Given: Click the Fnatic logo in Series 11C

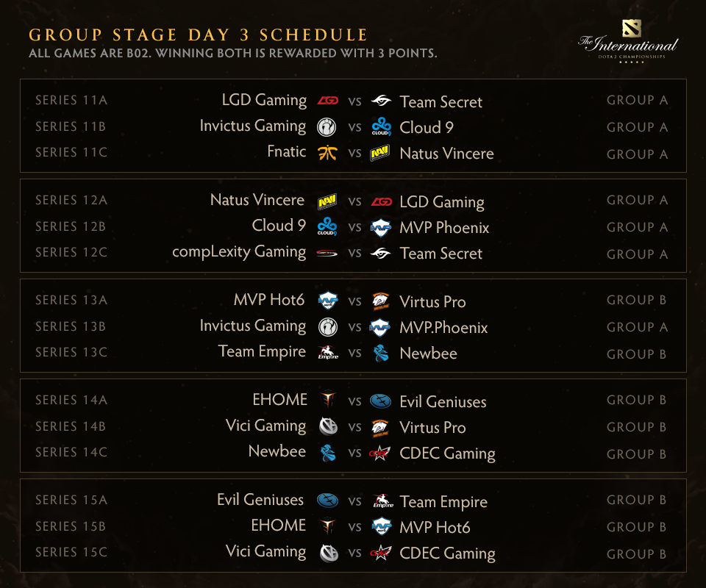Looking at the screenshot, I should pos(327,153).
